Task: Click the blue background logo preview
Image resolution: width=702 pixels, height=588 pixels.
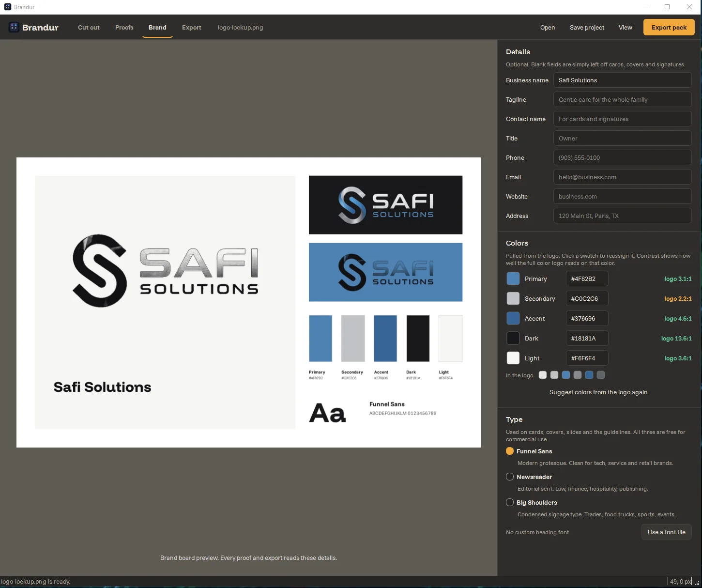Action: (385, 272)
